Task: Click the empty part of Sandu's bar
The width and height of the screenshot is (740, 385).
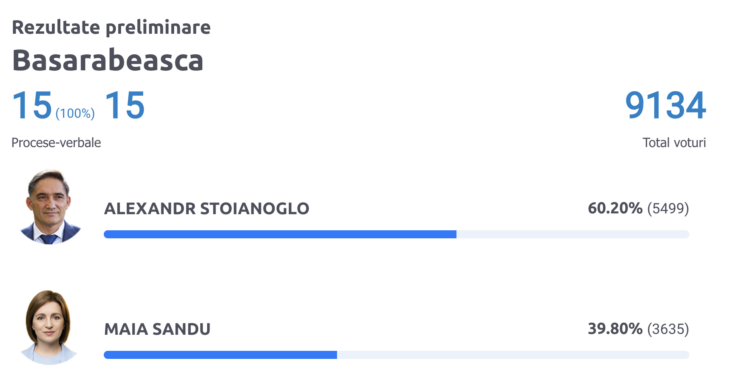Action: [513, 355]
